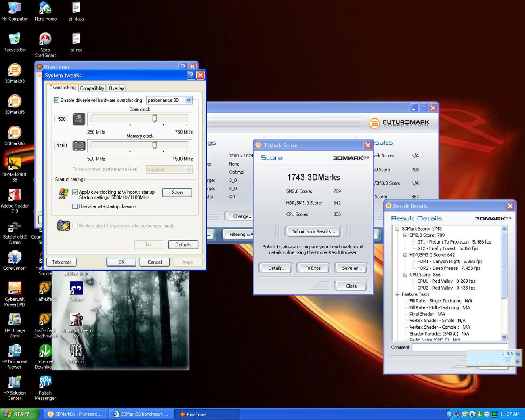Launch Paltalk Messenger shortcut

45,387
